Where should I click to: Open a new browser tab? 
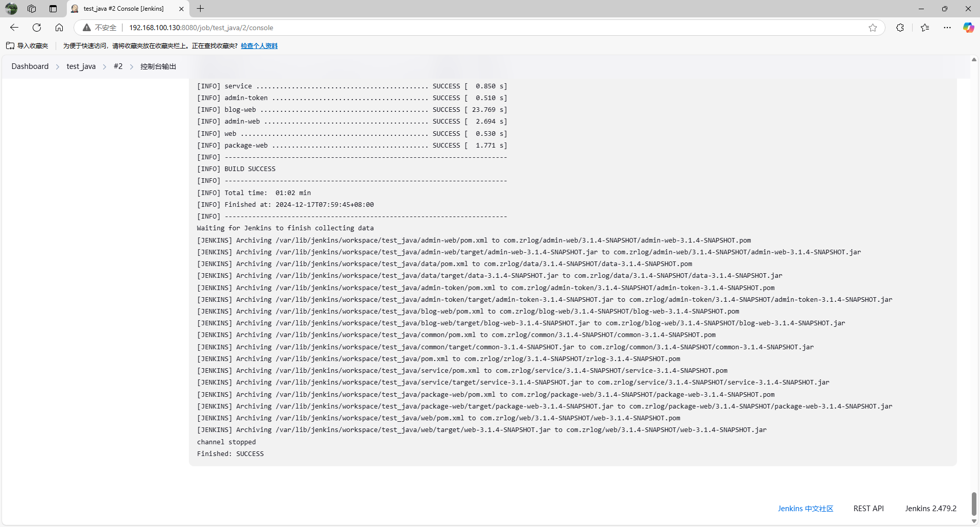pyautogui.click(x=201, y=9)
